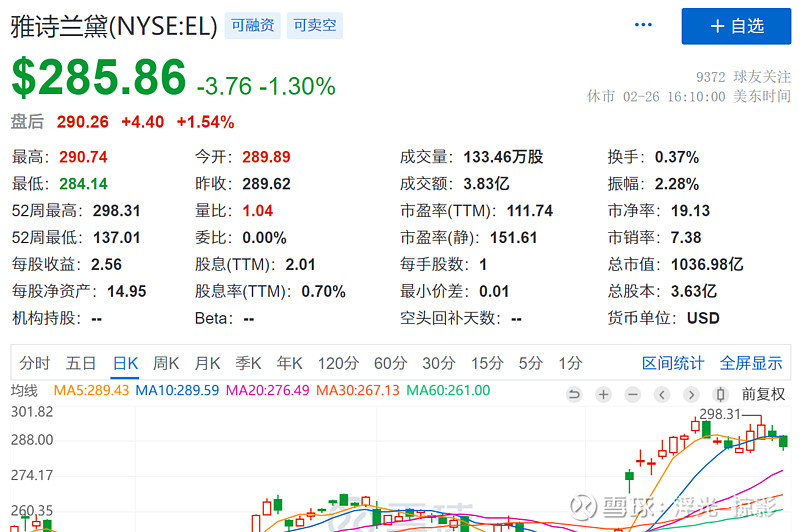Click the 成交量 value 133.46万股
800x532 pixels.
(503, 157)
